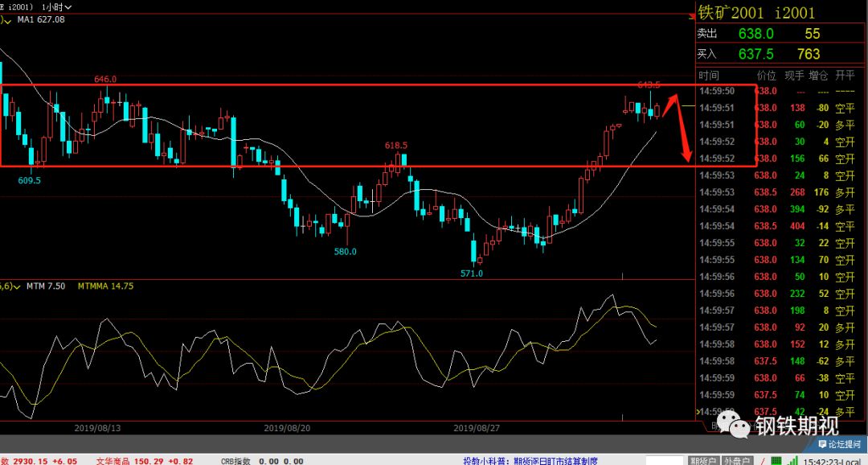Click the 2019/08/27 date axis label
868x465 pixels.
click(x=477, y=428)
